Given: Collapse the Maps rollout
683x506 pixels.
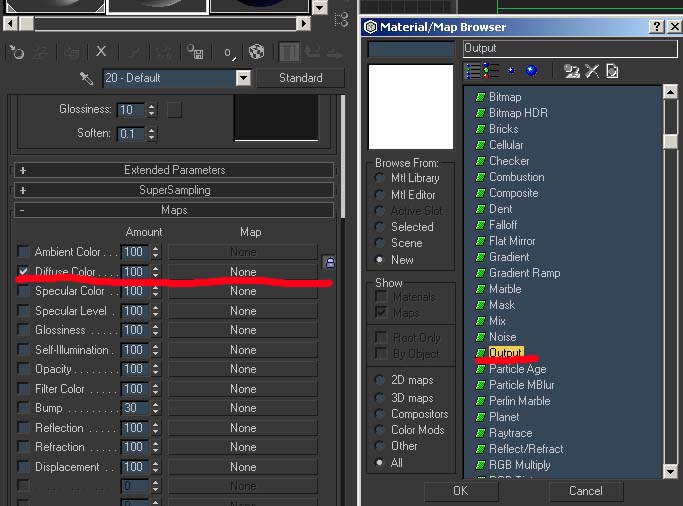Looking at the screenshot, I should coord(174,210).
